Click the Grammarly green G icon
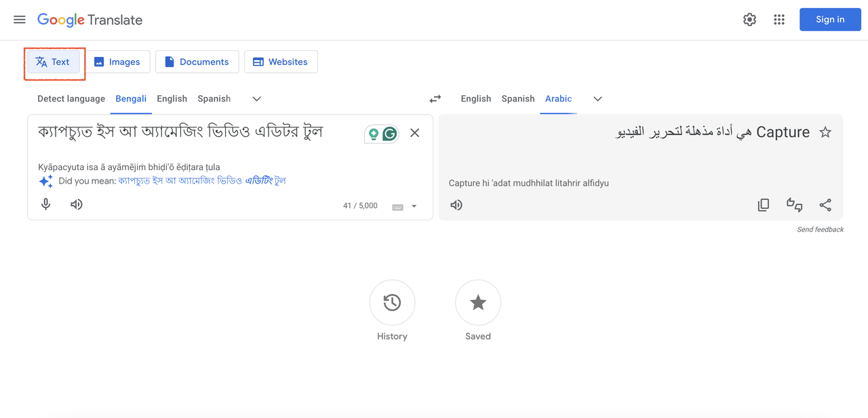868x418 pixels. (x=390, y=134)
